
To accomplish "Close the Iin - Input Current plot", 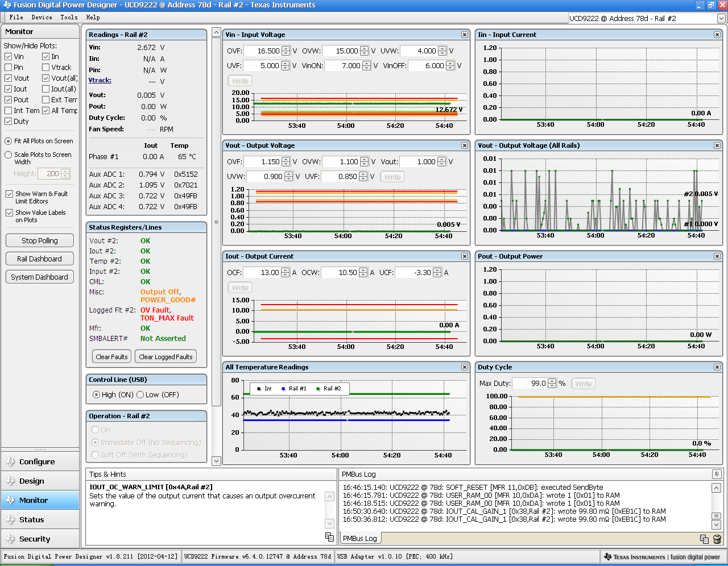I will point(717,35).
